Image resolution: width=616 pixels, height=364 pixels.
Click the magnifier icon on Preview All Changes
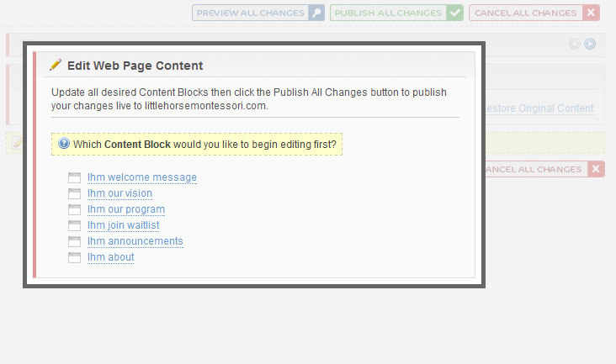click(x=316, y=13)
